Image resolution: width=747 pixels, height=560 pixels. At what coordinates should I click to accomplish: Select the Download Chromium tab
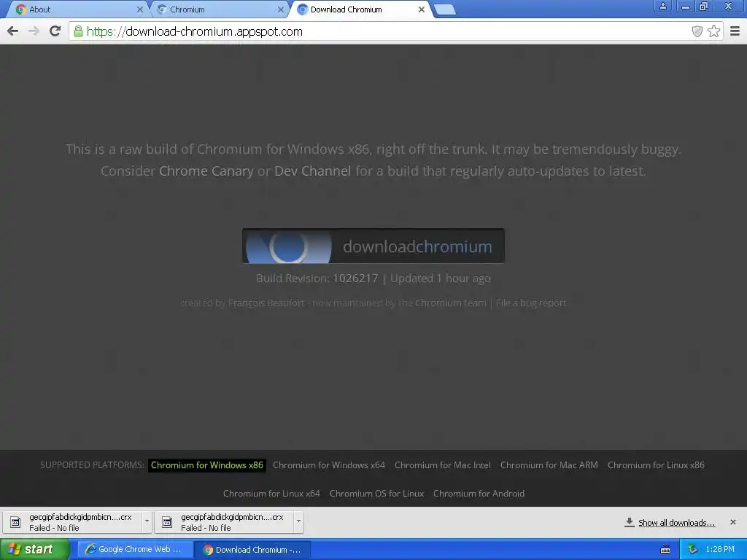[x=360, y=9]
